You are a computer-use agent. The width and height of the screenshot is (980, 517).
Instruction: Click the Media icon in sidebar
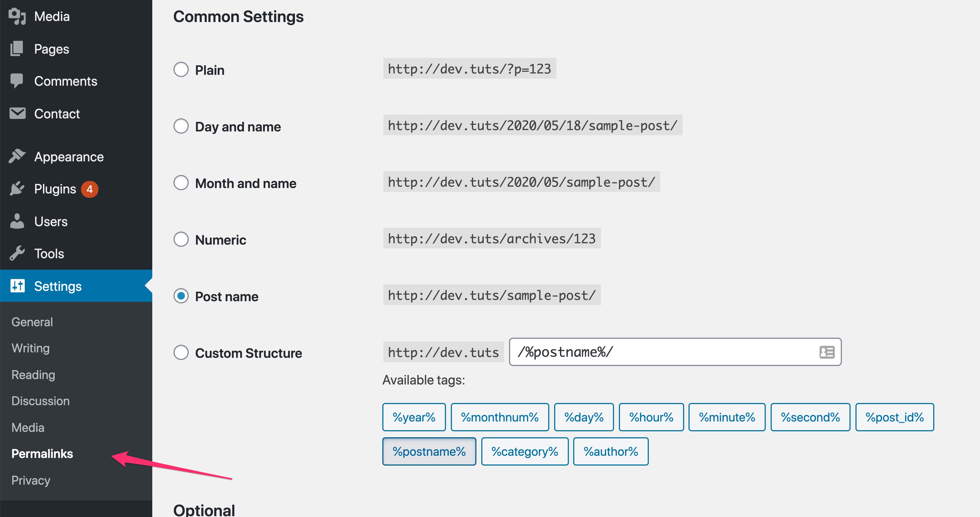click(17, 16)
